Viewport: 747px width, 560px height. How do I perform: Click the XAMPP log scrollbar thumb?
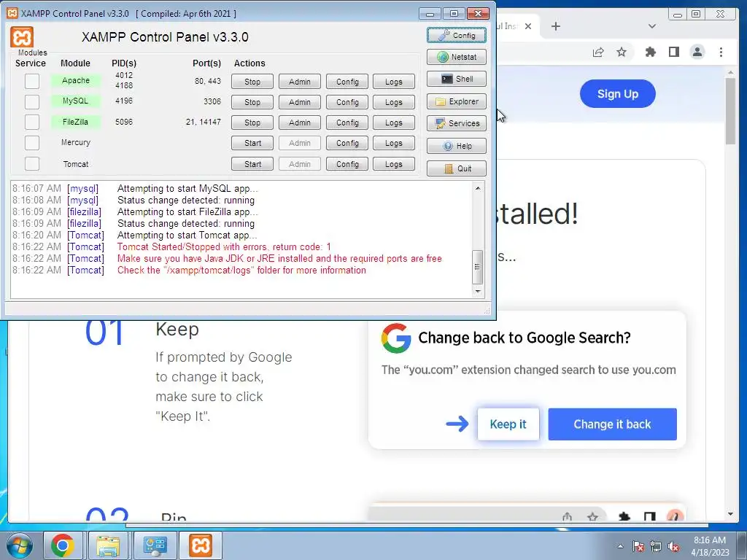coord(478,267)
